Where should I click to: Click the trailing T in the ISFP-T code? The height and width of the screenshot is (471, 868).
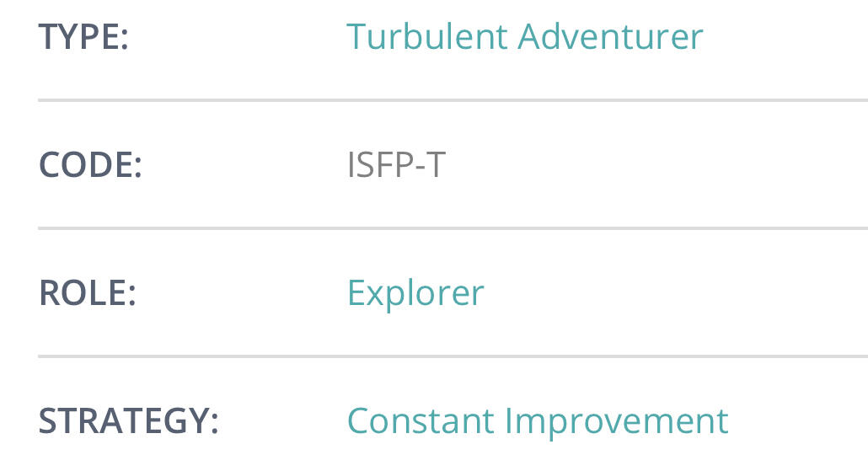tap(434, 165)
